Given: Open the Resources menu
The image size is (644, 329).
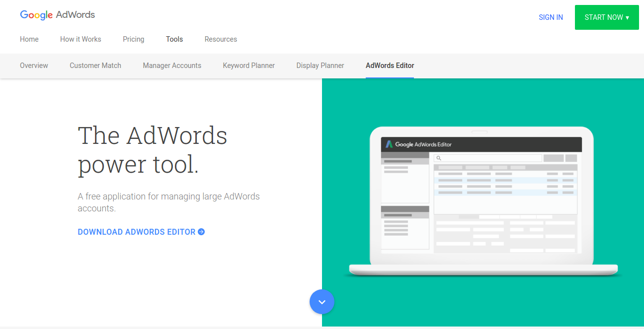Looking at the screenshot, I should 221,39.
